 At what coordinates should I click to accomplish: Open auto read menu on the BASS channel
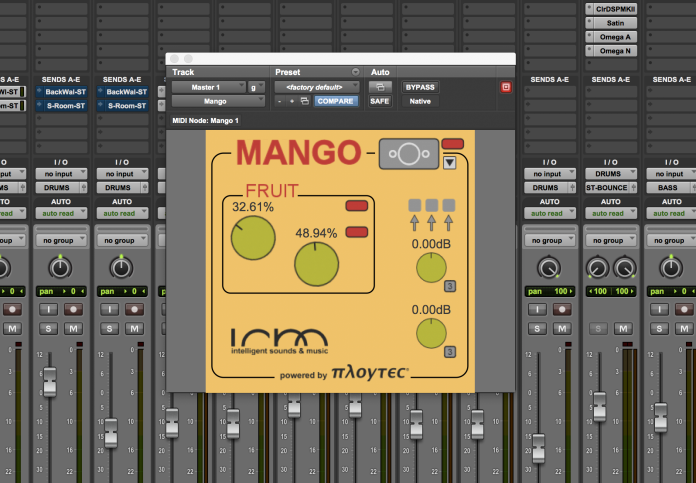click(x=671, y=214)
